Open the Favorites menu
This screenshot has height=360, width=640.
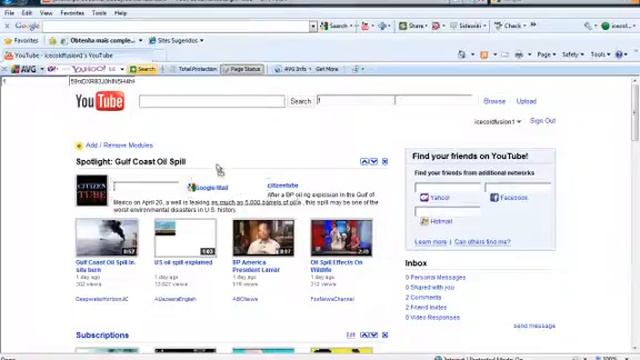72,13
